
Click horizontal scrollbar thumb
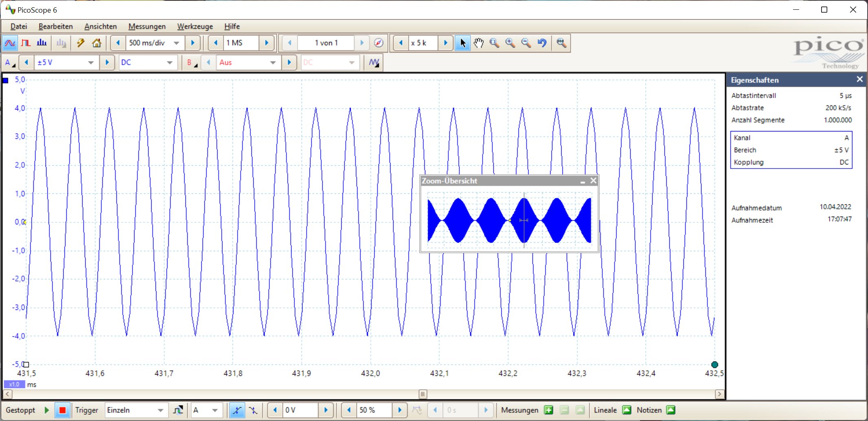[423, 394]
